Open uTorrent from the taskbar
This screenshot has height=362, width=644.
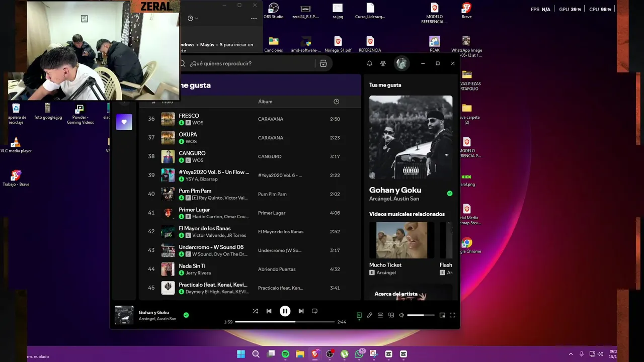click(x=344, y=354)
